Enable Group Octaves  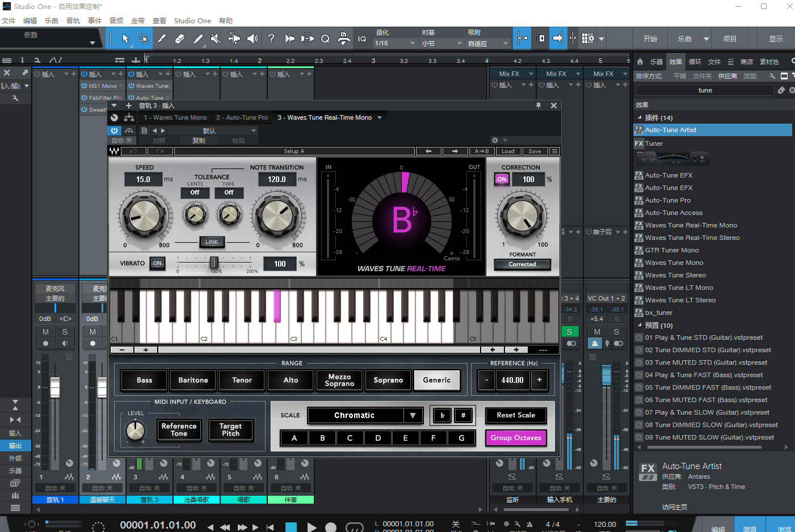pos(516,438)
